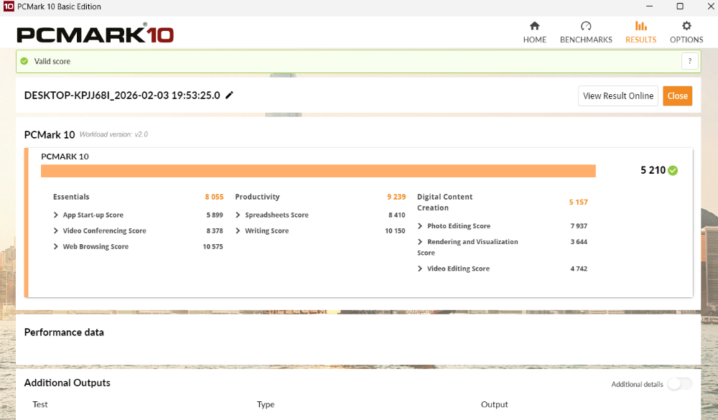Viewport: 718px width, 420px height.
Task: Expand App Start-up Score details
Action: pos(56,215)
